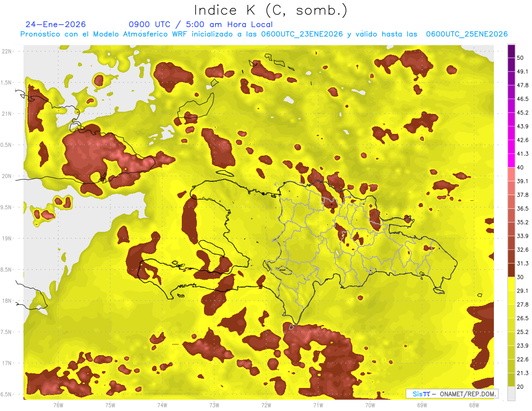
Task: Click the color scale value '35.2'
Action: point(523,222)
